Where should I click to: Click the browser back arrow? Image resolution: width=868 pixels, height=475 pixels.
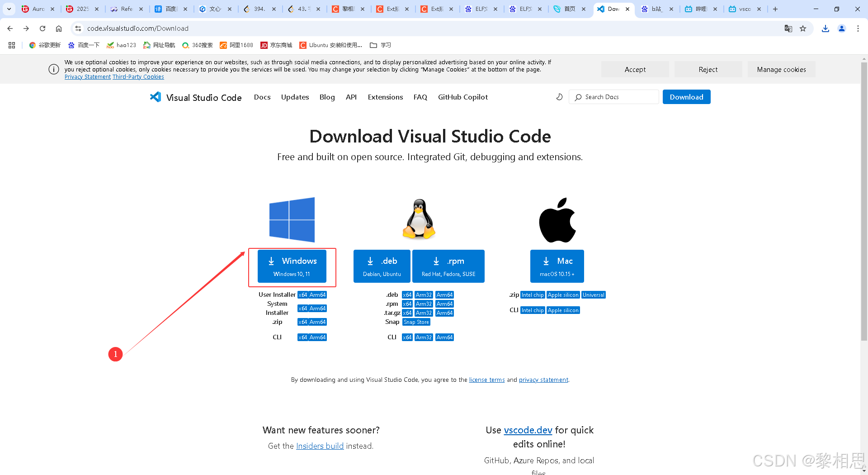(10, 28)
